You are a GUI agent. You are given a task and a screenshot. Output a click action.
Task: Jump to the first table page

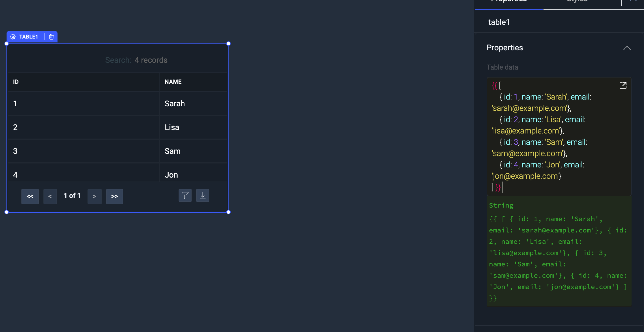tap(30, 196)
